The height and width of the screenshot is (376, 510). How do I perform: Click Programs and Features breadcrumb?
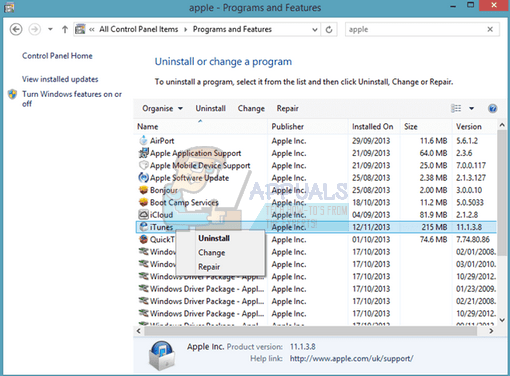pos(232,29)
